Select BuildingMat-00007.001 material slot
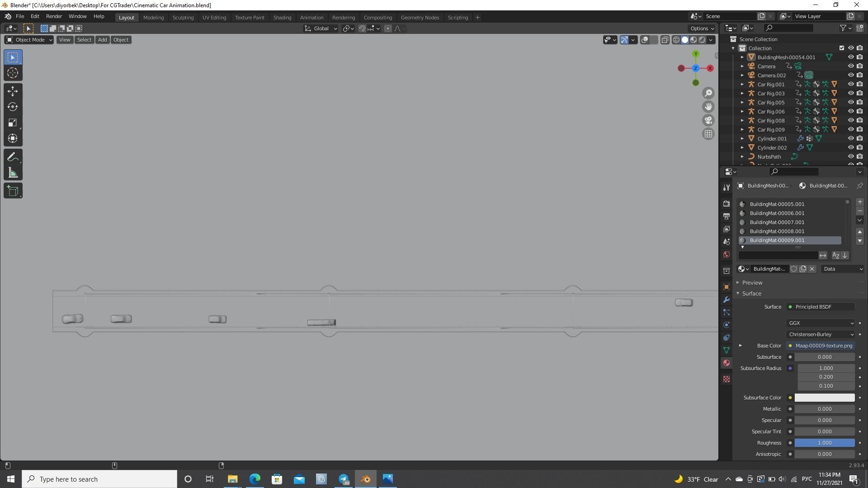This screenshot has width=868, height=488. point(777,222)
